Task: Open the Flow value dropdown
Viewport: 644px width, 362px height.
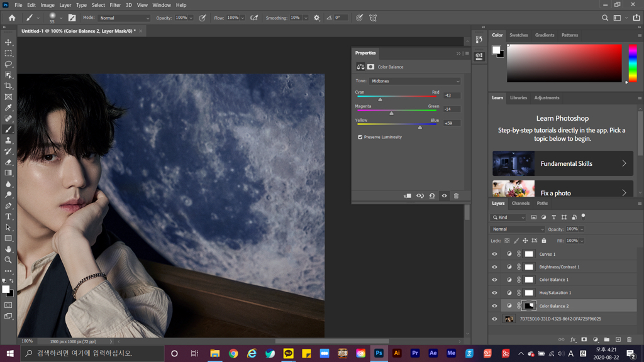Action: (x=243, y=18)
